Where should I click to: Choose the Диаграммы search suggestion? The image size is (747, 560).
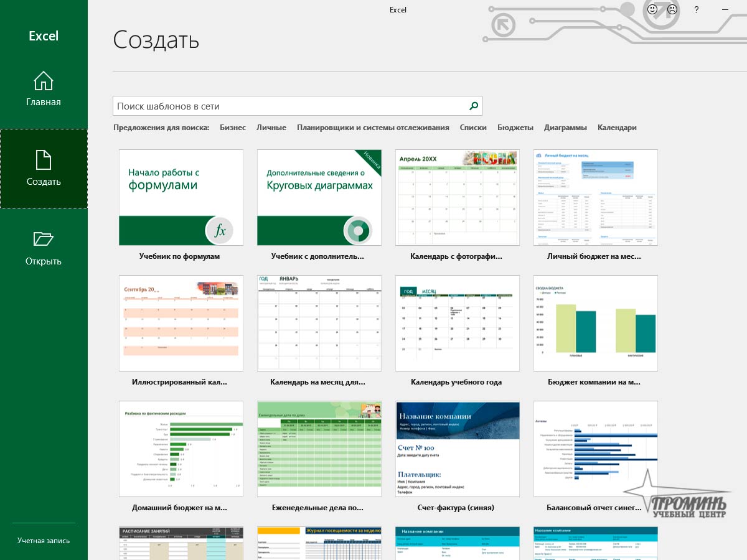click(565, 128)
